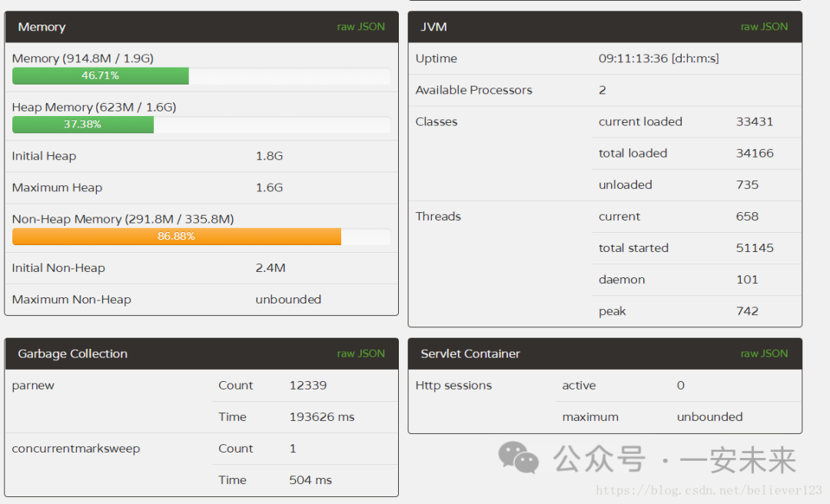This screenshot has width=830, height=504.
Task: Select peak threads value 742
Action: point(747,311)
